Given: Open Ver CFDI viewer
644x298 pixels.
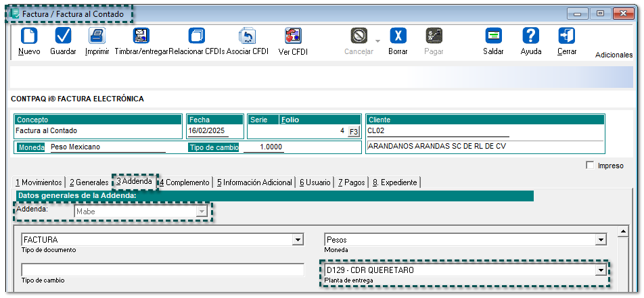Looking at the screenshot, I should coord(293,36).
